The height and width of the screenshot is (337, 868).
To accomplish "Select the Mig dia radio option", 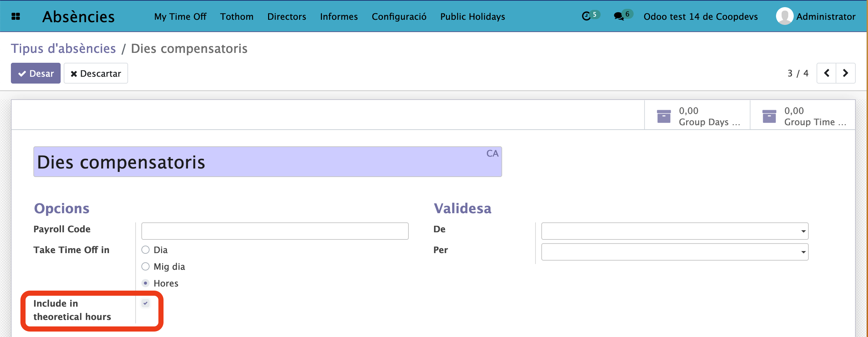I will pyautogui.click(x=145, y=266).
